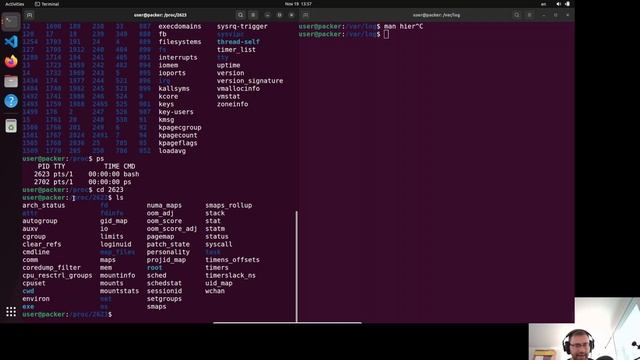Open the clock and calendar menu
Viewport: 640px width, 360px height.
click(x=298, y=4)
